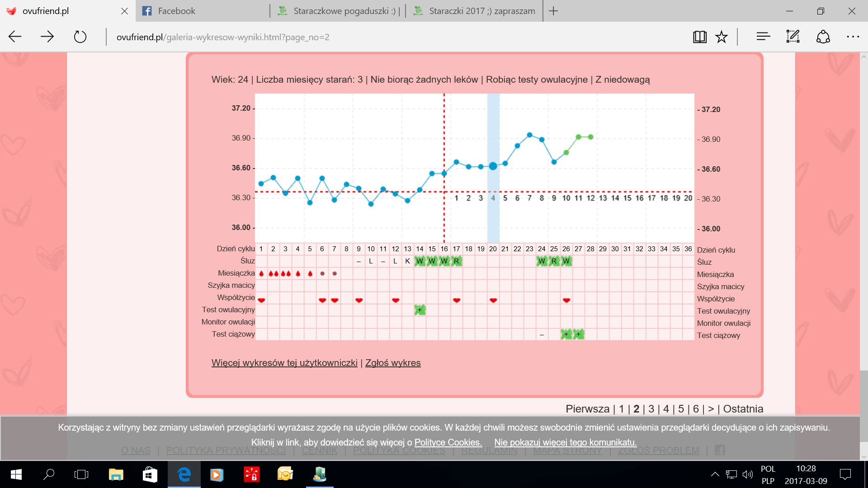Click 'Więcej wykresów tej użytkowniczki' link

[x=284, y=363]
